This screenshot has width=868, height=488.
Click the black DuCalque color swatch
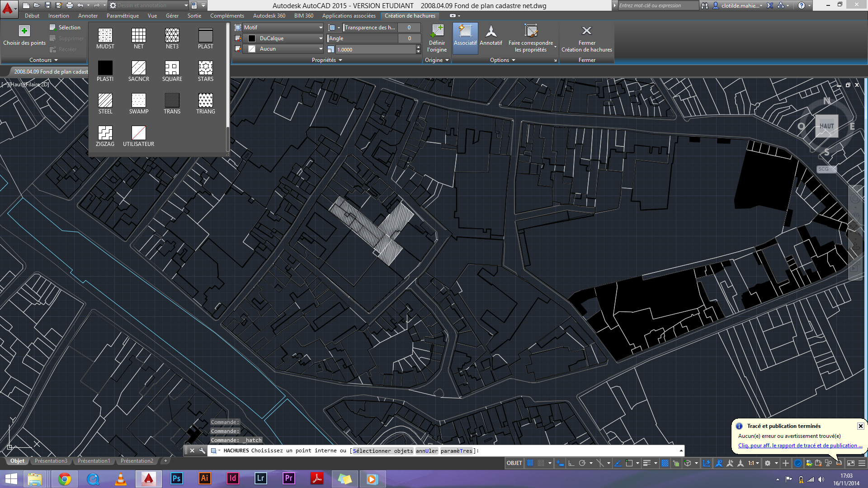pyautogui.click(x=252, y=38)
